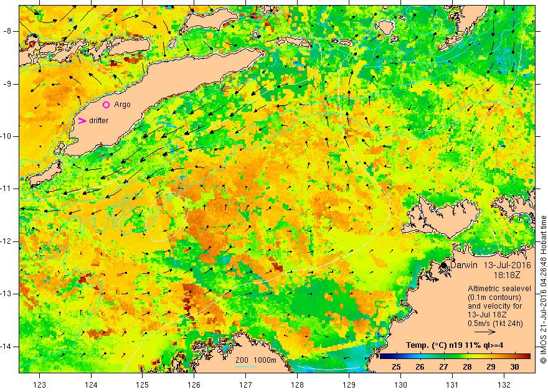Click latitude axis label -13
548x392 pixels.
pyautogui.click(x=6, y=294)
